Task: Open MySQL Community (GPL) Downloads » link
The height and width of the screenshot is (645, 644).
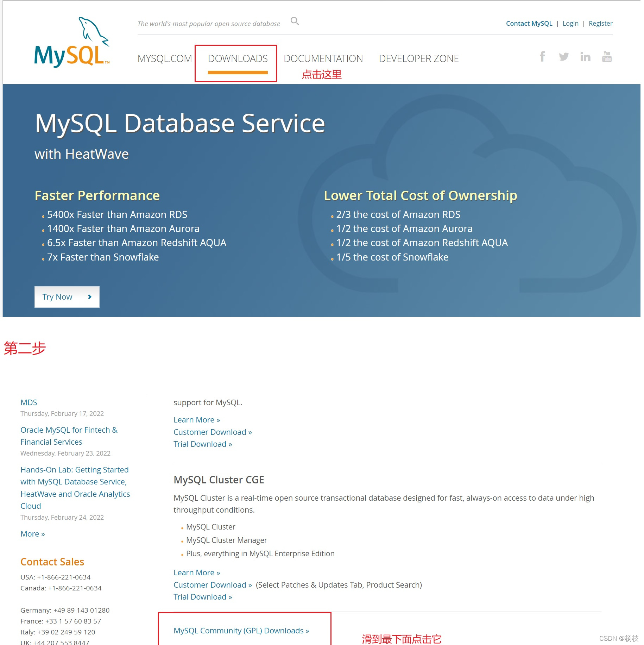Action: (x=241, y=631)
